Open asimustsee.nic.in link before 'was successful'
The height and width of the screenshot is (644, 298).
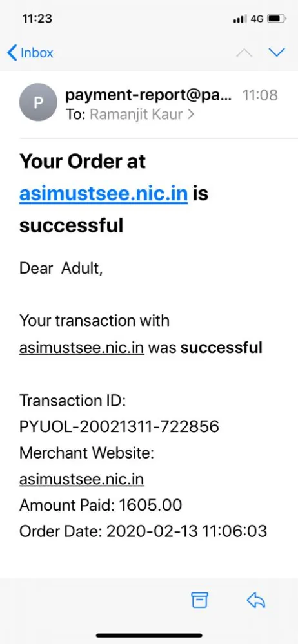pos(81,348)
